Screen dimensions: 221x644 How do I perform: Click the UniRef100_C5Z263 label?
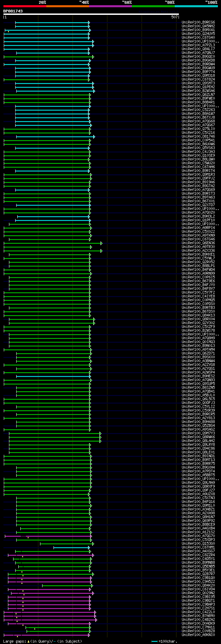pos(198,110)
